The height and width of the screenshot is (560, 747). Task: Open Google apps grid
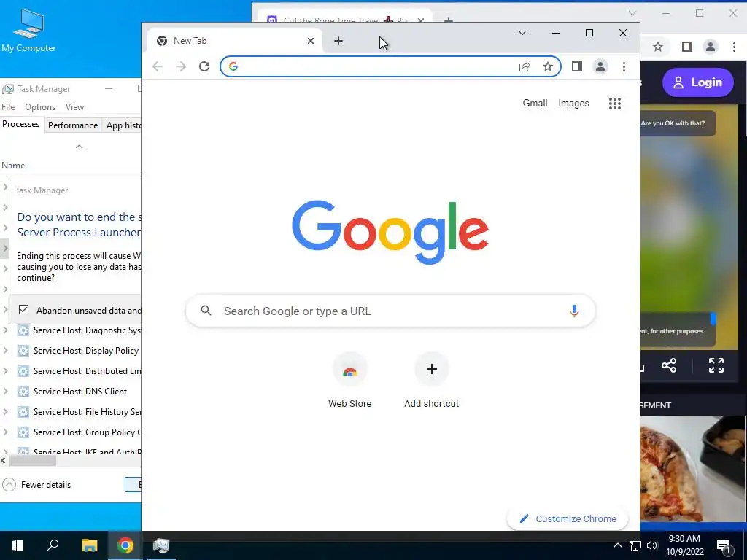click(x=615, y=104)
